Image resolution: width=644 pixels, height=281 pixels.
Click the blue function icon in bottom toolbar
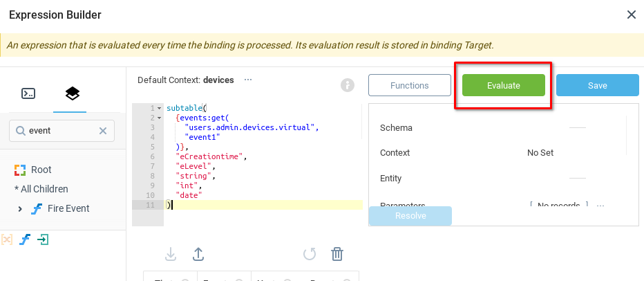click(25, 239)
